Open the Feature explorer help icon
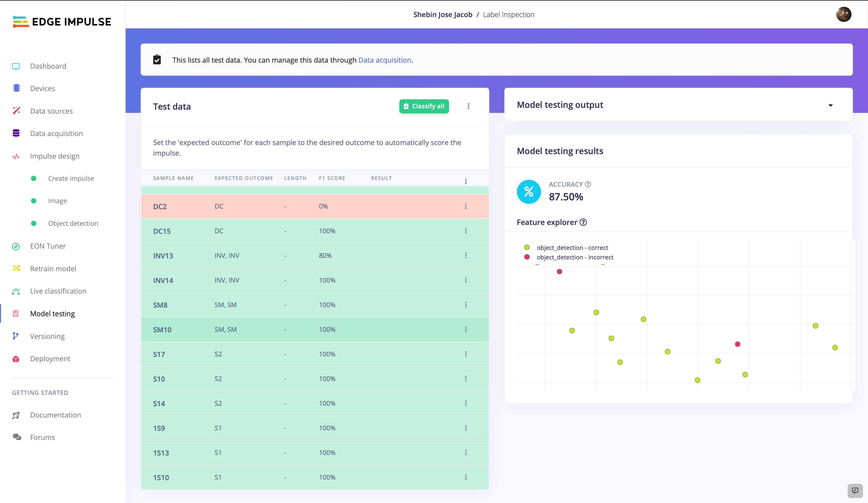Image resolution: width=868 pixels, height=503 pixels. coord(583,222)
